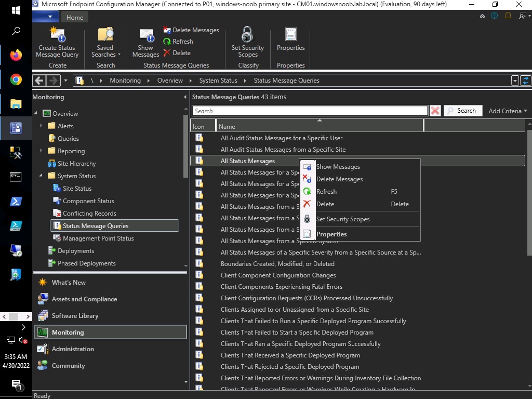Viewport: 532px width, 399px height.
Task: Open Google Chrome from the taskbar
Action: click(x=16, y=79)
